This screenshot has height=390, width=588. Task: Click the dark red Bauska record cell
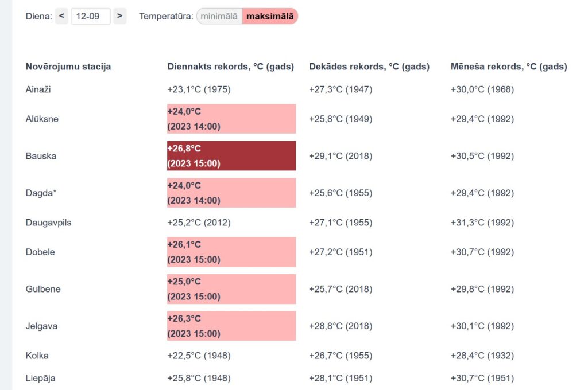click(231, 156)
